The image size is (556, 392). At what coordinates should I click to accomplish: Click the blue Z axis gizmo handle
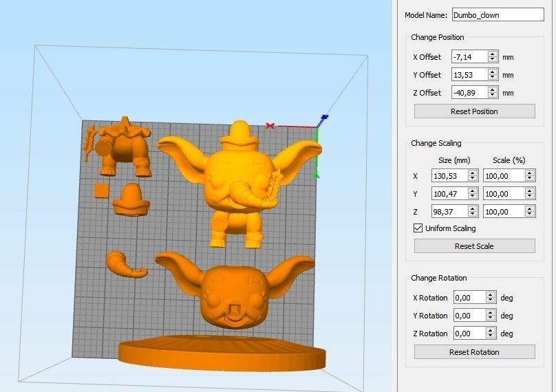(x=325, y=118)
